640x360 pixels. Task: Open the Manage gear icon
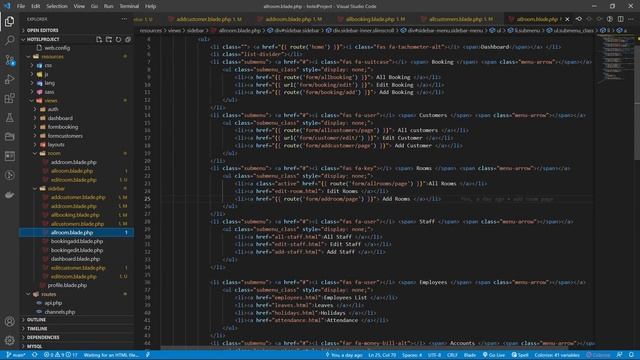pos(9,340)
